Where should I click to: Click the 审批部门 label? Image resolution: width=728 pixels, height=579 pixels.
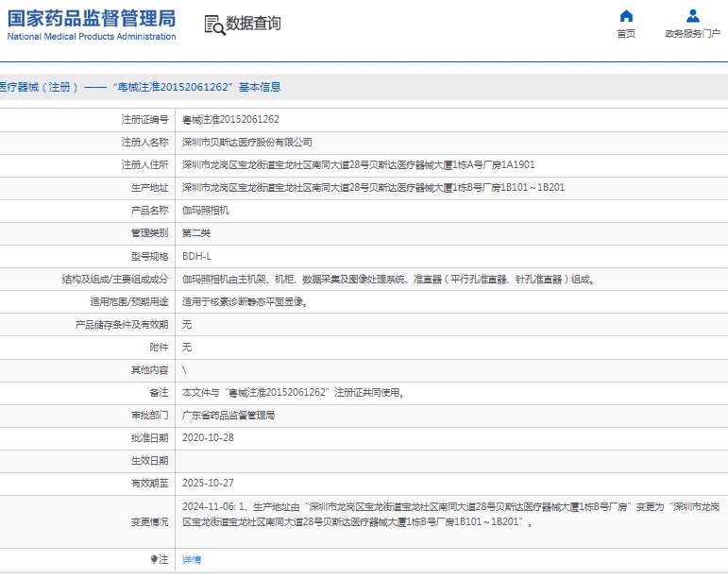149,415
